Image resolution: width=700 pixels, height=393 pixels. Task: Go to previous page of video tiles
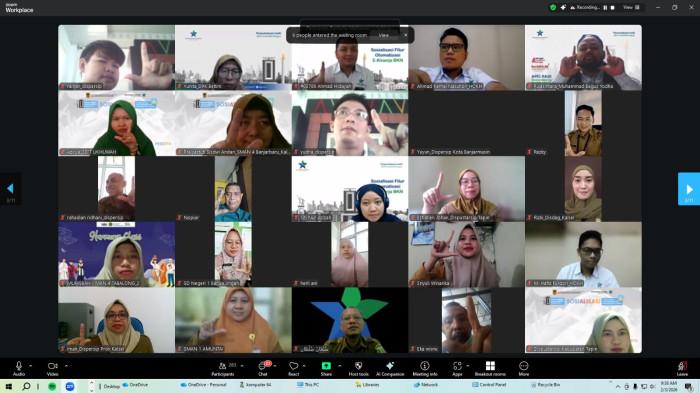click(x=10, y=189)
